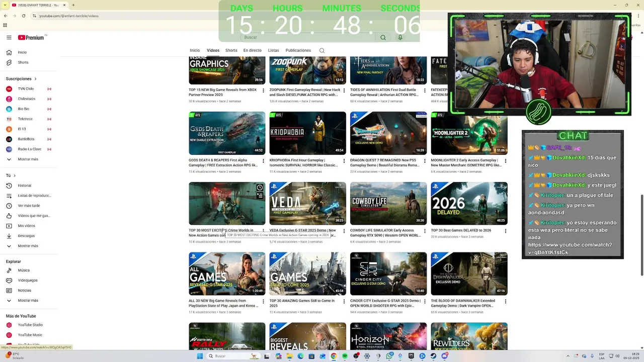Open Steam from the taskbar
The image size is (644, 362).
coord(433,356)
